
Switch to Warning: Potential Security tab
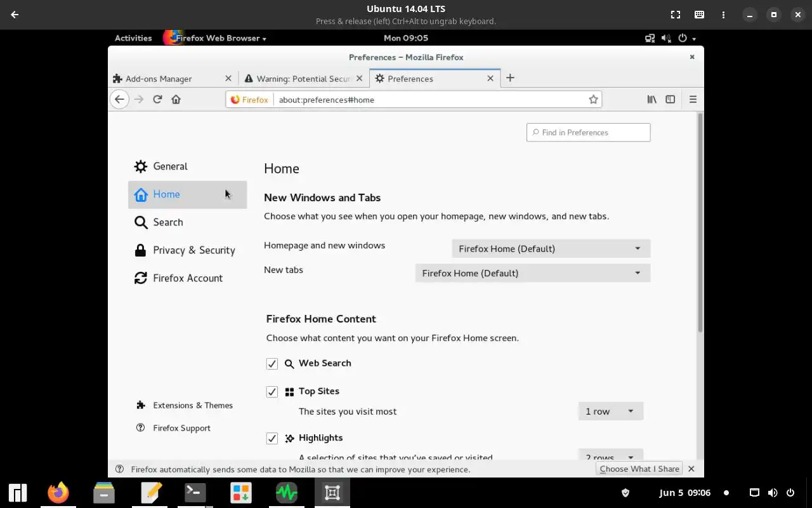[304, 78]
